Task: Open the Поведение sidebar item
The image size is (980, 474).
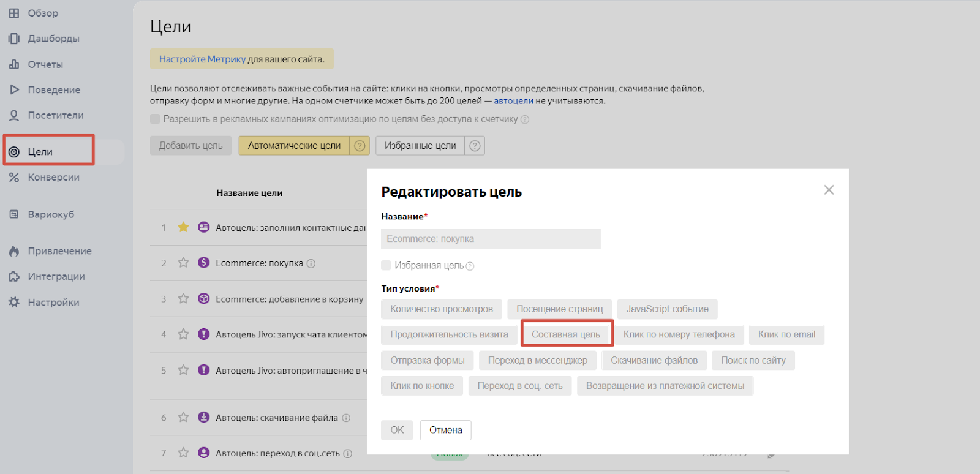Action: point(53,90)
